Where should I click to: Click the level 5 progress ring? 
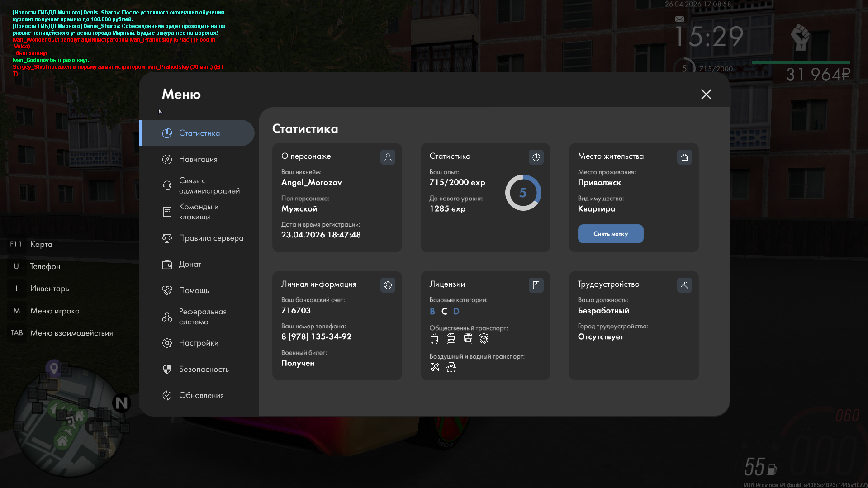click(523, 193)
